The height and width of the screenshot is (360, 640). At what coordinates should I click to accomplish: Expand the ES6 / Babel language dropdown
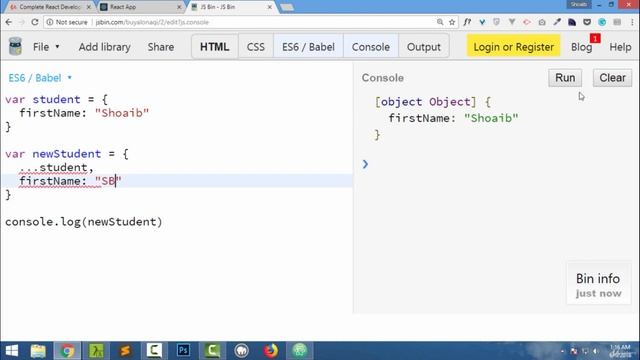tap(40, 78)
